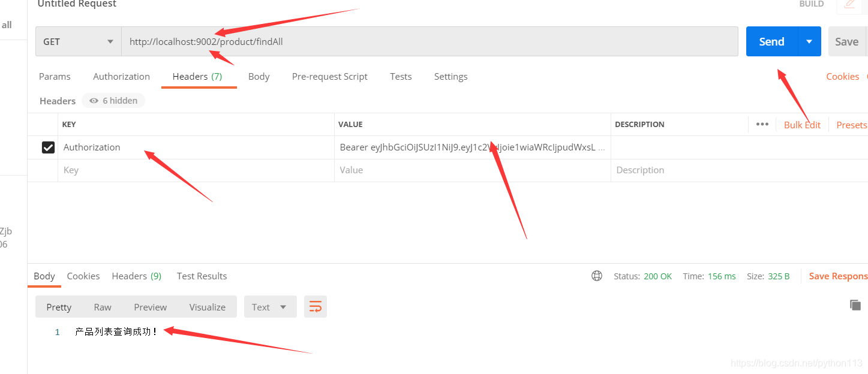The image size is (868, 374).
Task: Click the pencil edit icon at top right
Action: tap(849, 4)
